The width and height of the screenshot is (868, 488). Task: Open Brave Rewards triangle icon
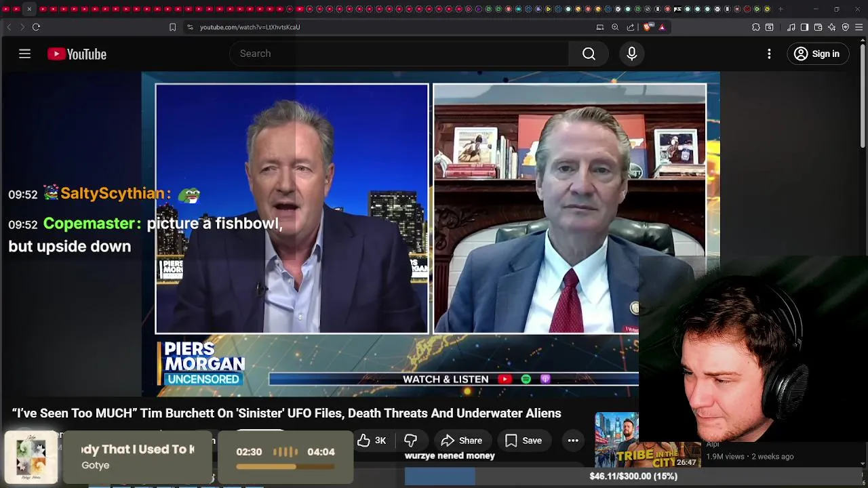pos(662,27)
